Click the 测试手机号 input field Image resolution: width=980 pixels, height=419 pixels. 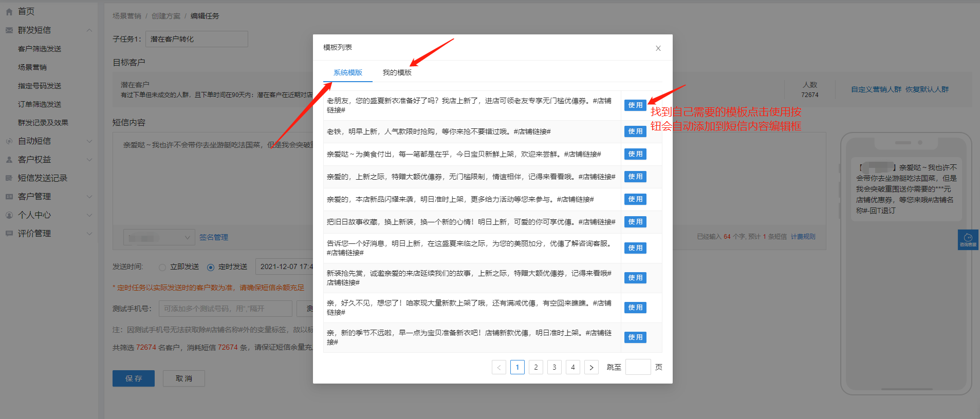click(226, 309)
